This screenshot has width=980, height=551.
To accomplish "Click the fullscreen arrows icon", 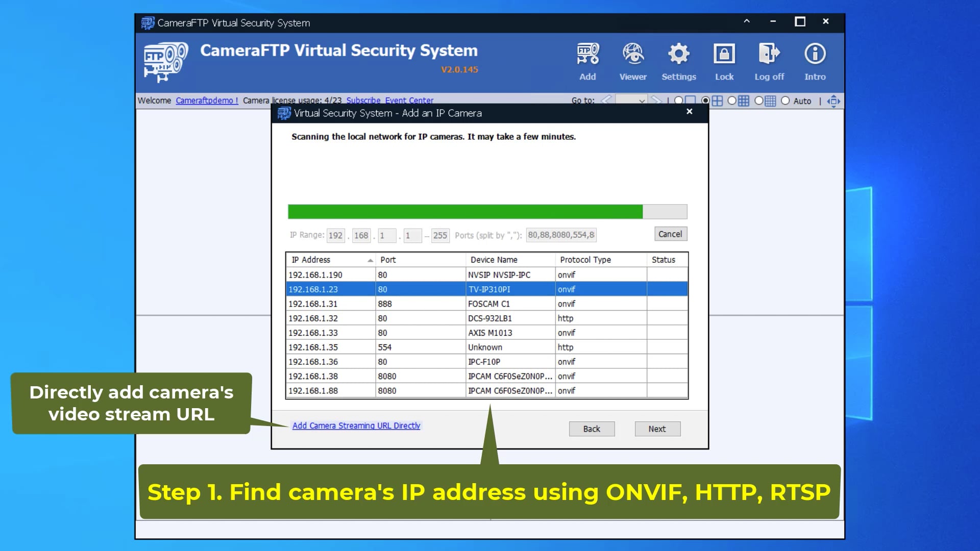I will (834, 101).
